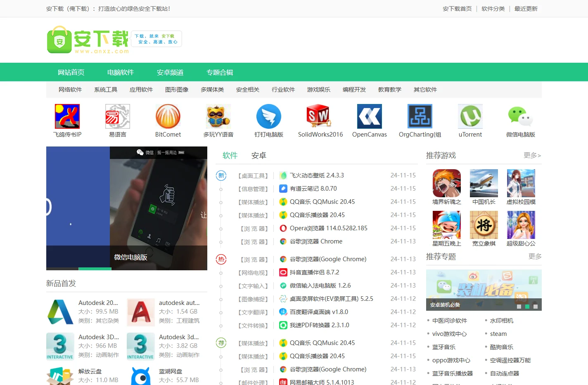Open 有道云笔记 8.0.70 link
This screenshot has width=588, height=385.
point(313,189)
